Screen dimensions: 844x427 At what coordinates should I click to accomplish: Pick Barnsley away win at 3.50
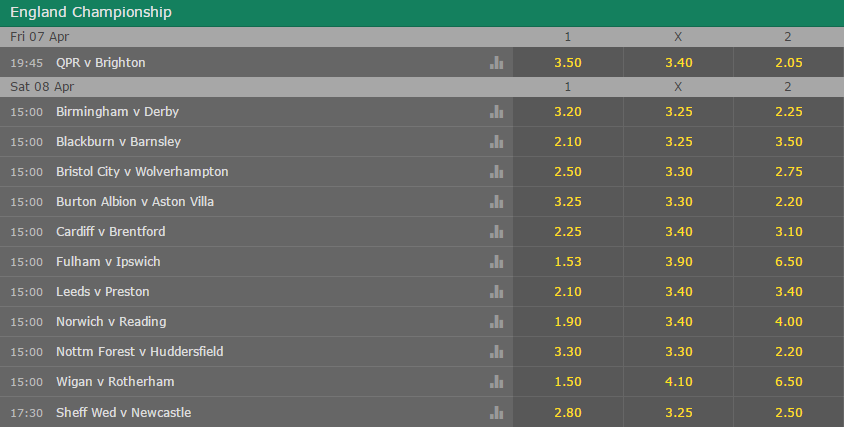coord(789,142)
